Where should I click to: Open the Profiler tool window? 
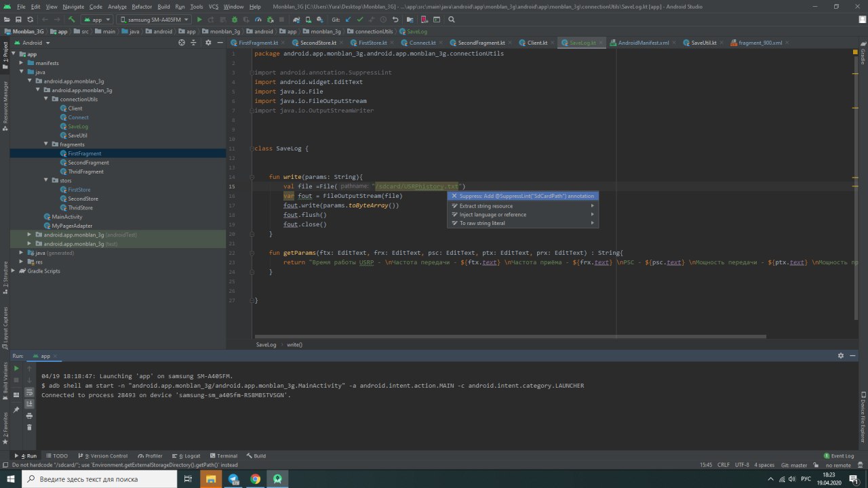click(149, 455)
